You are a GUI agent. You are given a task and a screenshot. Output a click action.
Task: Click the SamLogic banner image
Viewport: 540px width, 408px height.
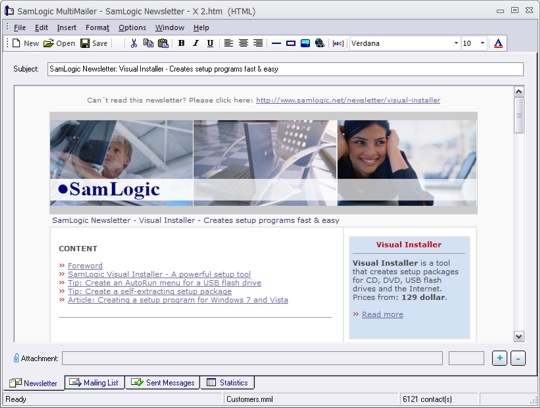[x=263, y=163]
